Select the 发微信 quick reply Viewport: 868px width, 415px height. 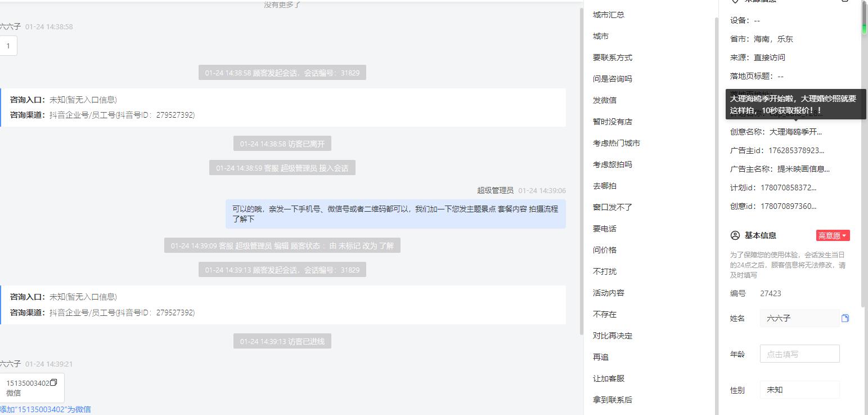(x=605, y=100)
